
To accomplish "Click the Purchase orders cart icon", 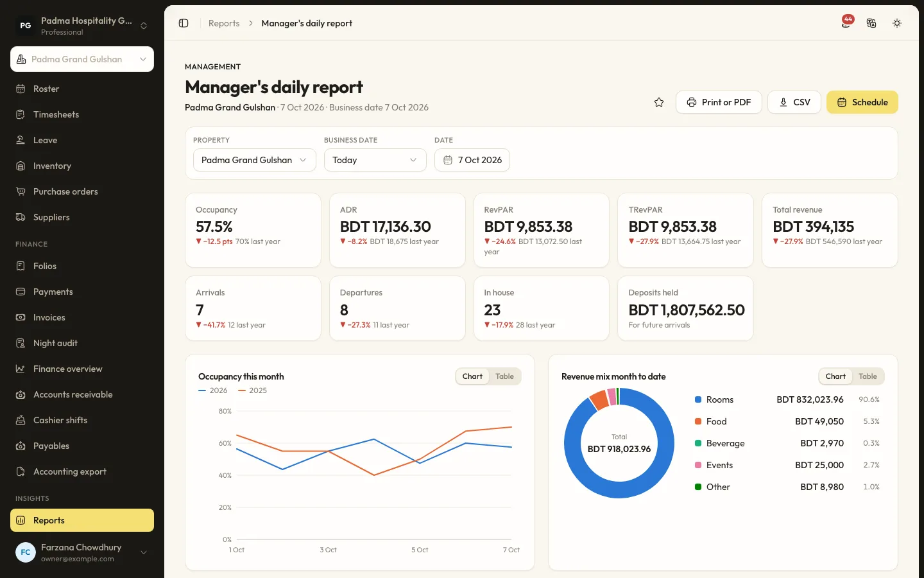I will pos(21,191).
